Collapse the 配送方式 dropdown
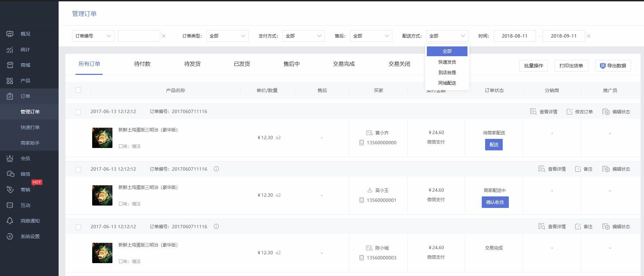644x276 pixels. tap(447, 36)
